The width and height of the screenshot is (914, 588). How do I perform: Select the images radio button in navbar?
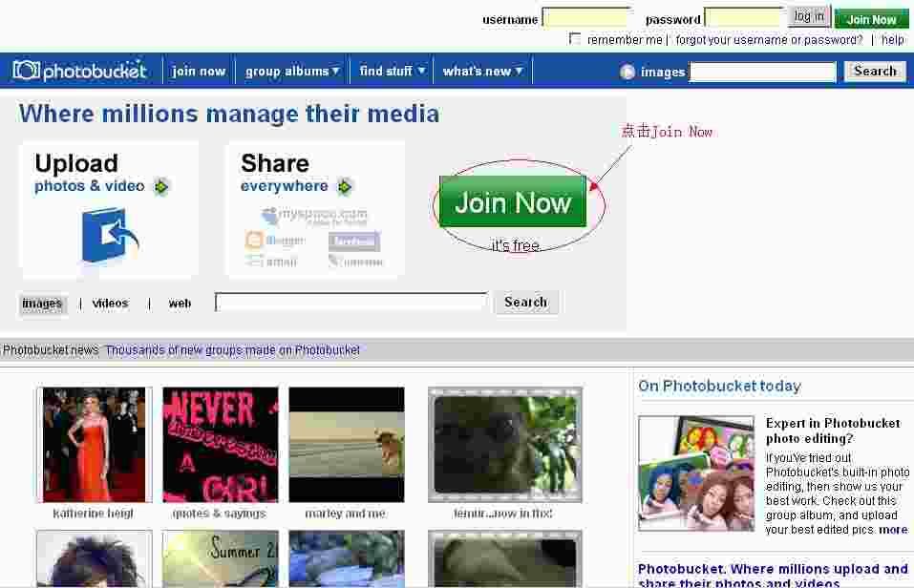[627, 72]
